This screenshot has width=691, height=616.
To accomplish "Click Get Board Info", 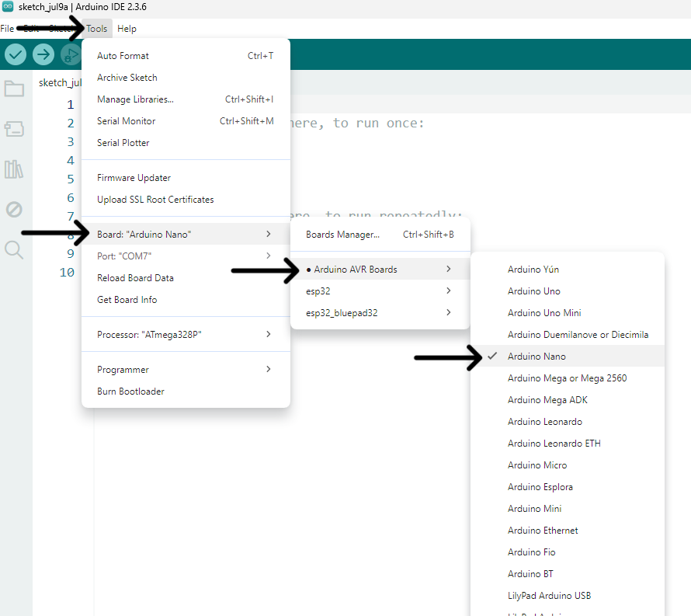I will [x=186, y=299].
